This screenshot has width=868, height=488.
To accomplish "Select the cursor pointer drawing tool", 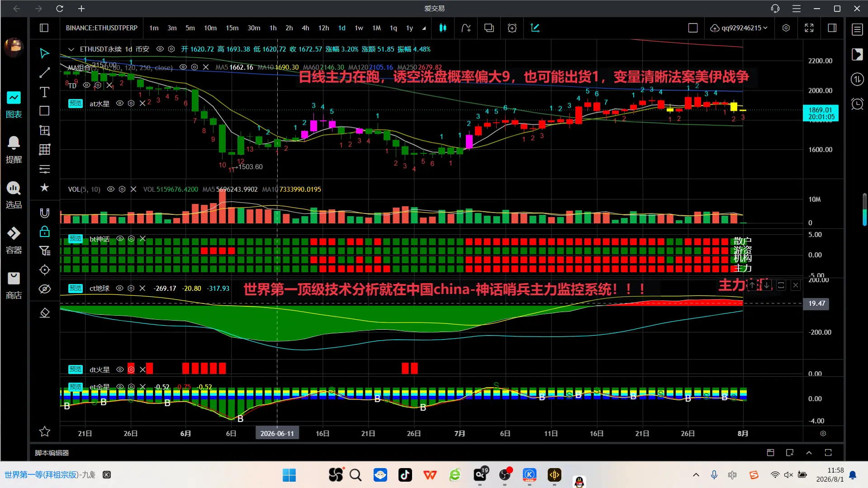I will click(44, 53).
